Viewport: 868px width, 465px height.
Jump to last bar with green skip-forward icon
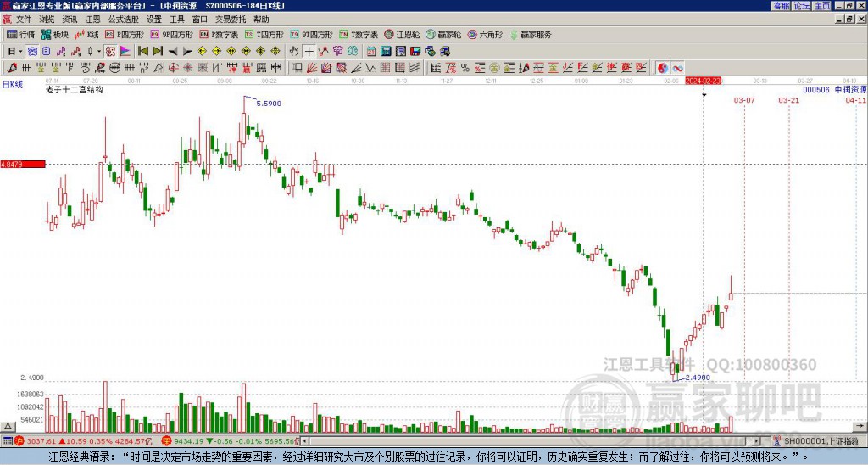pyautogui.click(x=158, y=52)
